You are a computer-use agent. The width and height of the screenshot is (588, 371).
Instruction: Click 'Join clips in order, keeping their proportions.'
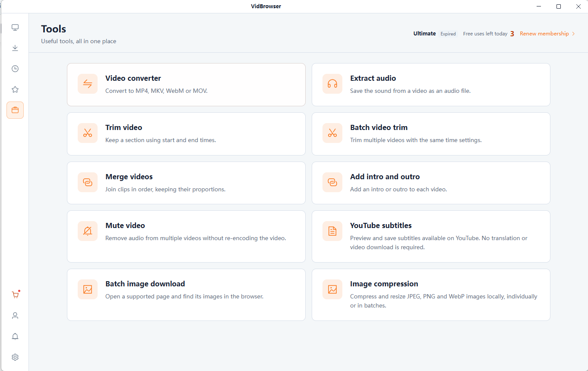pyautogui.click(x=165, y=189)
